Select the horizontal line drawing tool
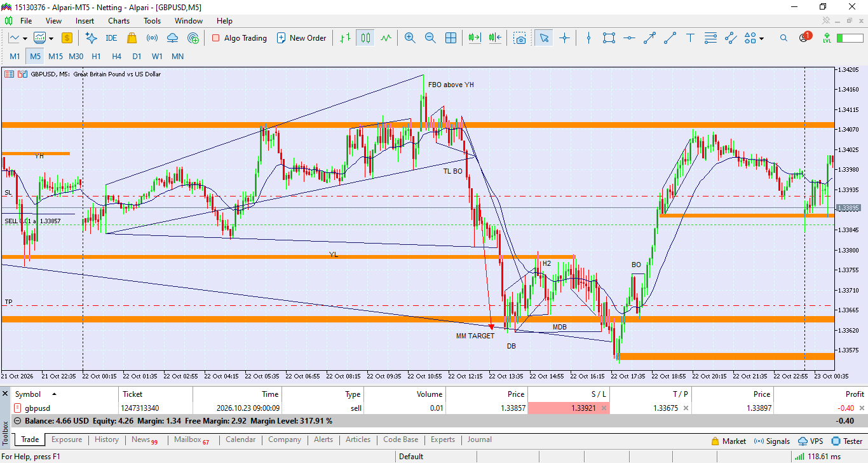 click(629, 38)
